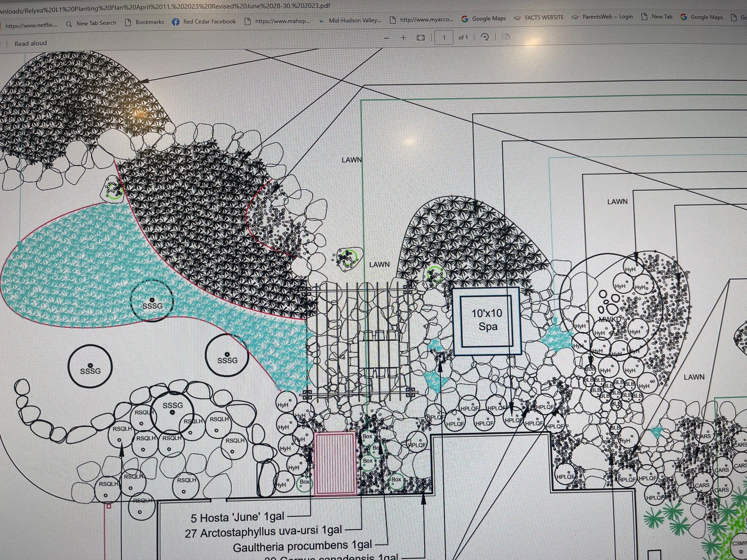Viewport: 747px width, 560px height.
Task: Zoom in with the plus icon
Action: click(x=403, y=38)
